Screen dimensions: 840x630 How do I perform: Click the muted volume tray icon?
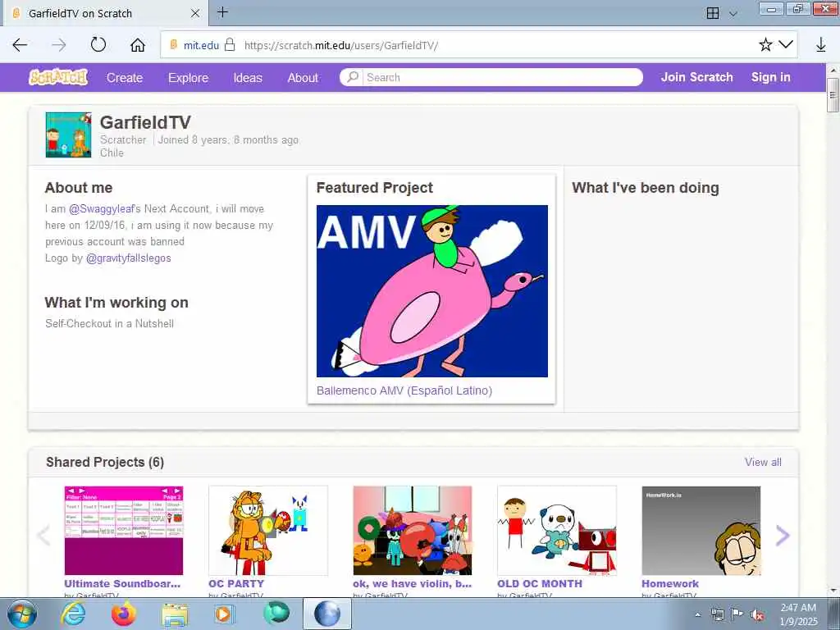757,614
